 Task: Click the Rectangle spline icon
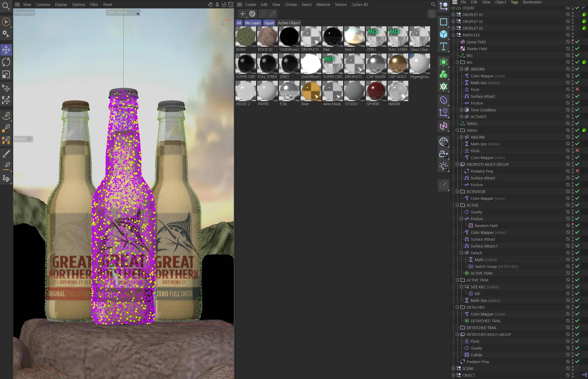click(x=443, y=22)
